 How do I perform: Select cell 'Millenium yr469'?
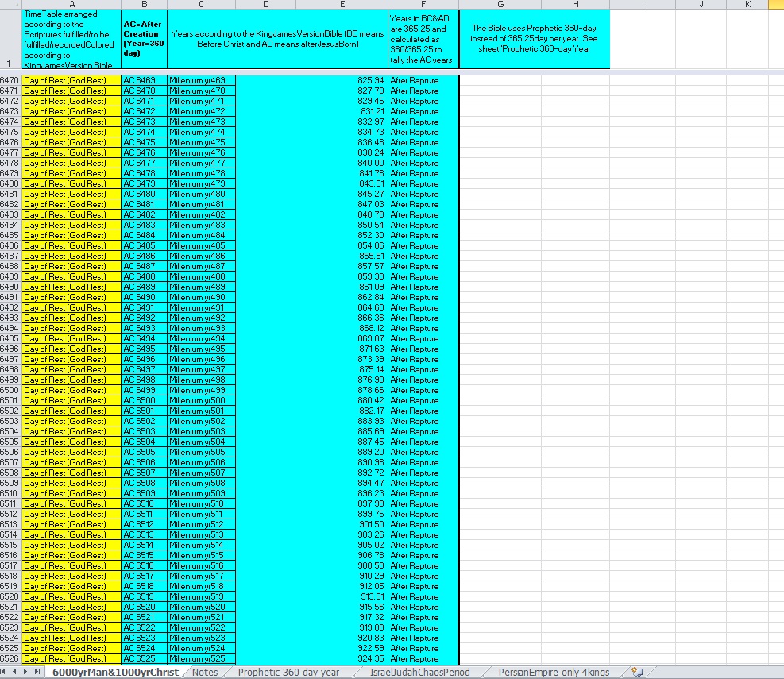coord(201,80)
